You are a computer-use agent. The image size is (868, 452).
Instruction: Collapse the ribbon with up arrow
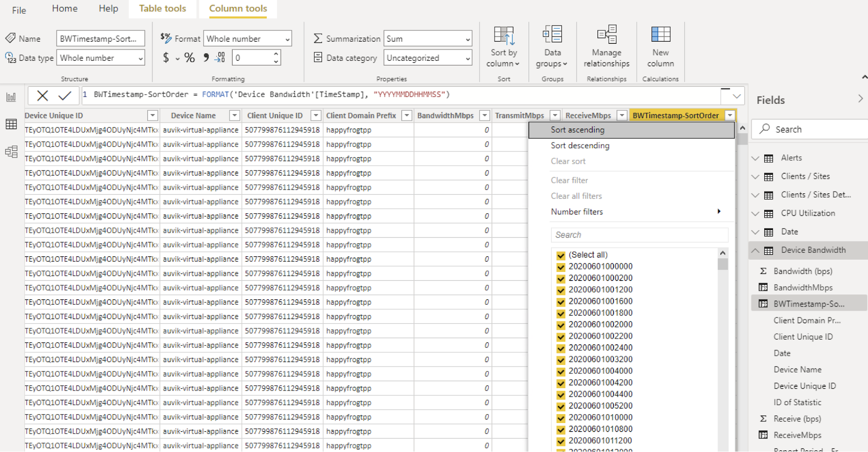pyautogui.click(x=864, y=77)
